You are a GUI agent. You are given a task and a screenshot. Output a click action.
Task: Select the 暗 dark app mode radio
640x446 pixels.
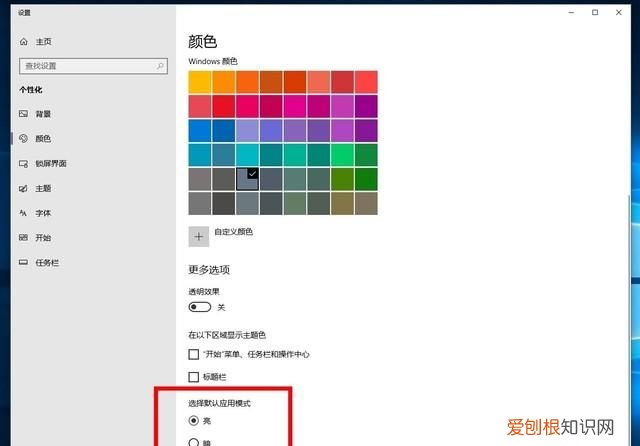coord(194,442)
